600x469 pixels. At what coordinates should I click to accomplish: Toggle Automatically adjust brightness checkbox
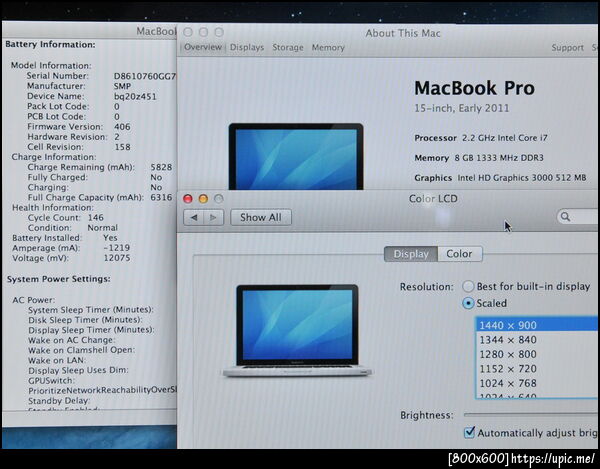coord(469,433)
